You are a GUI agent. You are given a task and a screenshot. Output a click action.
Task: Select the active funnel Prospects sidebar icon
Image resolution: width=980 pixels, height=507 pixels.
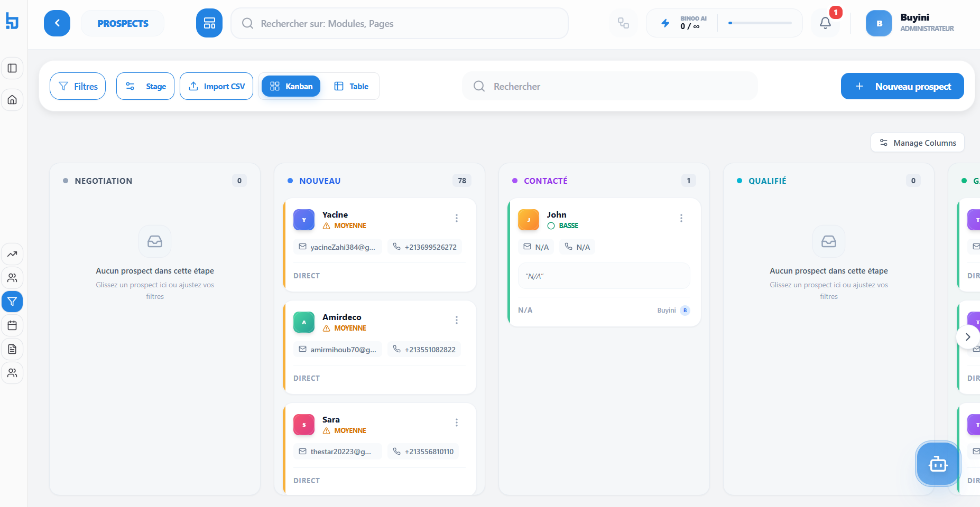tap(12, 302)
